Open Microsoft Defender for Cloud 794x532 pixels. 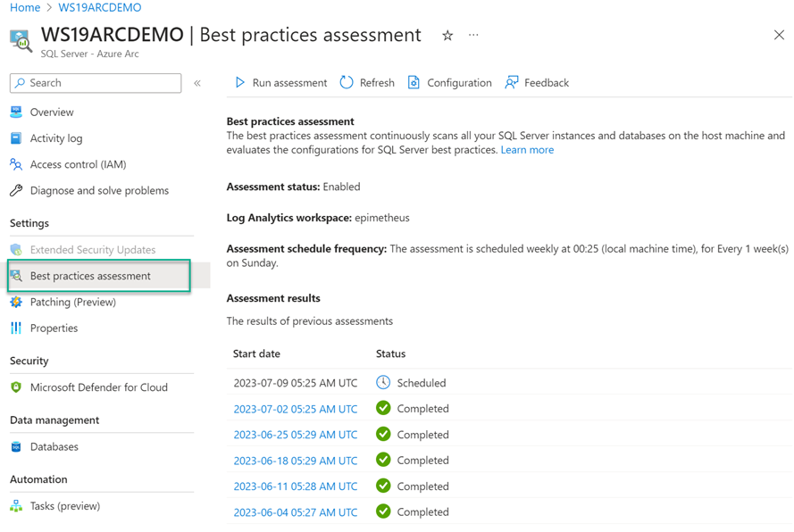coord(98,387)
